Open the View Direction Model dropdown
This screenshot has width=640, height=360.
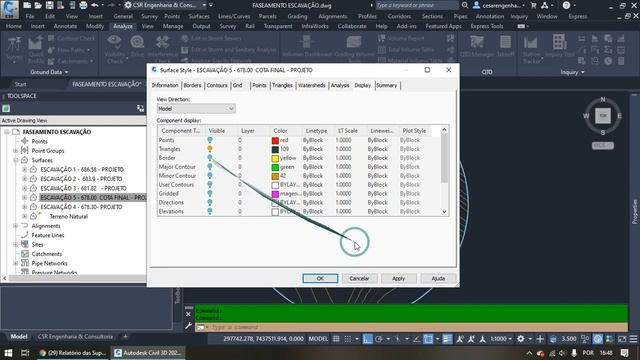point(196,109)
